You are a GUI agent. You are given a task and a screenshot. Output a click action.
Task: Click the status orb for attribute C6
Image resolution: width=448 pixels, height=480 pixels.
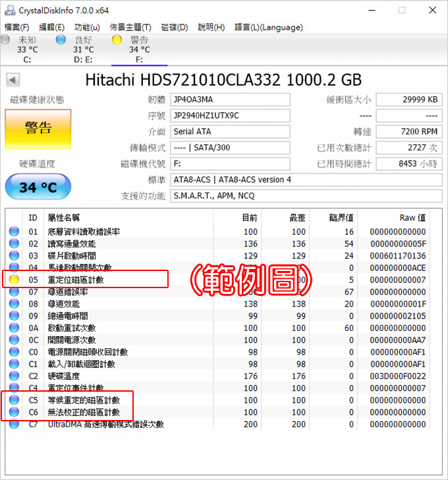(x=14, y=411)
